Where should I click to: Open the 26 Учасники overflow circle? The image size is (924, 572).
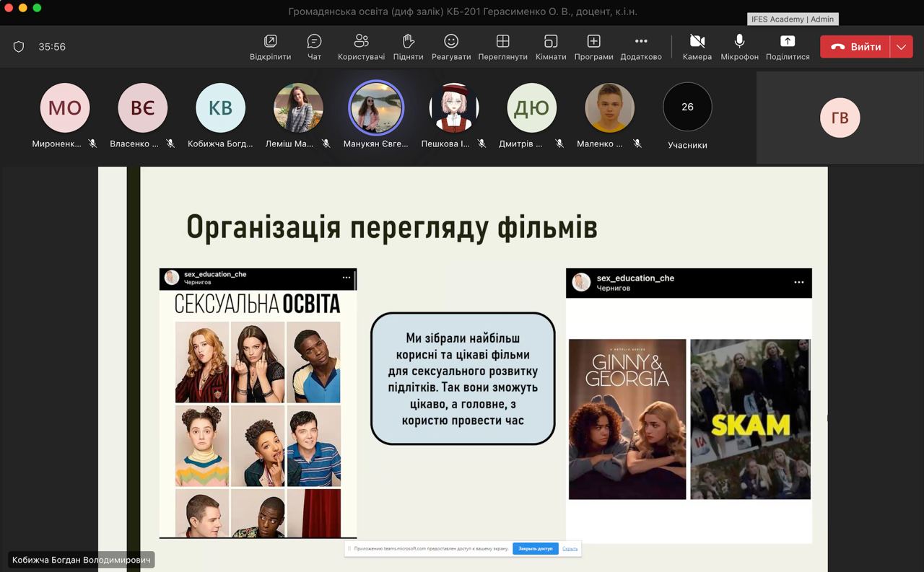point(687,107)
